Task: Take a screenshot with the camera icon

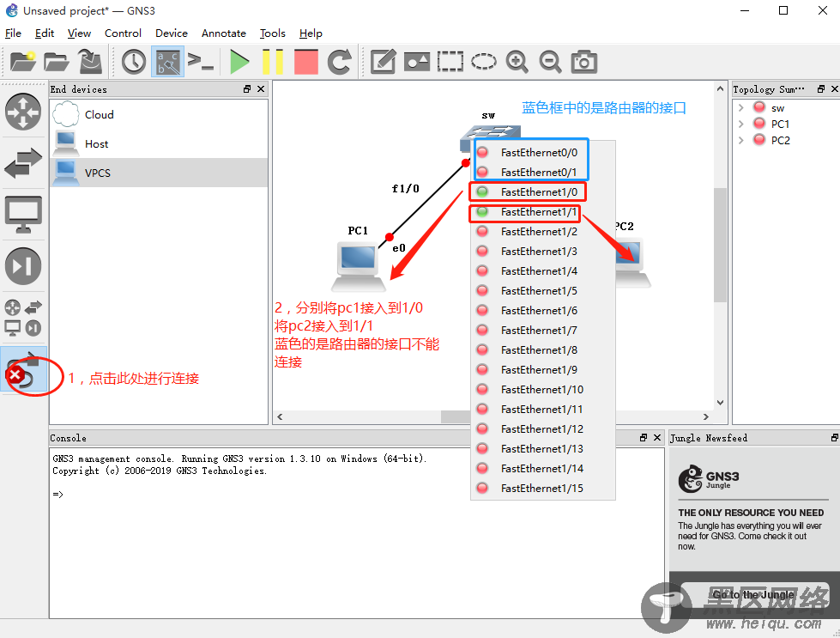Action: (584, 62)
